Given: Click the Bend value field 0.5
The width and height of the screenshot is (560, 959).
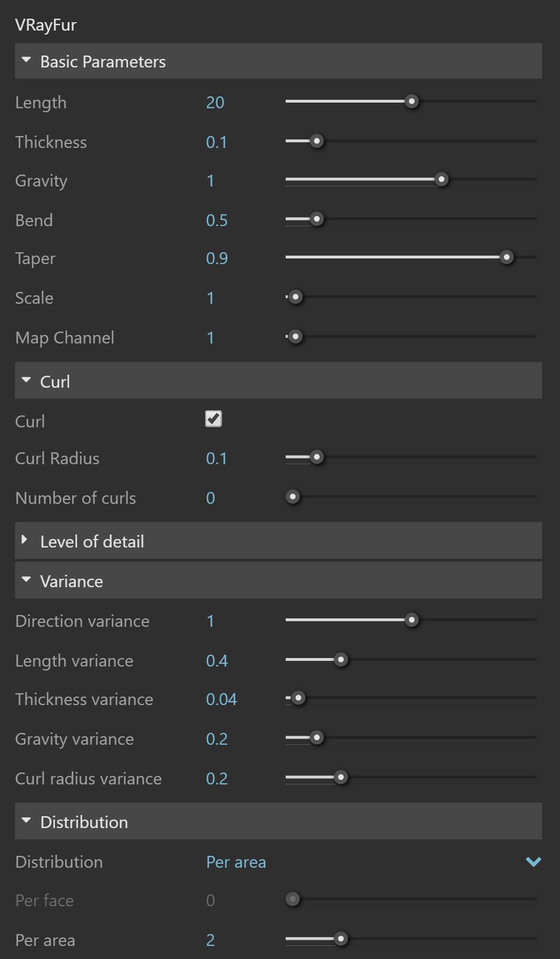Looking at the screenshot, I should coord(217,220).
